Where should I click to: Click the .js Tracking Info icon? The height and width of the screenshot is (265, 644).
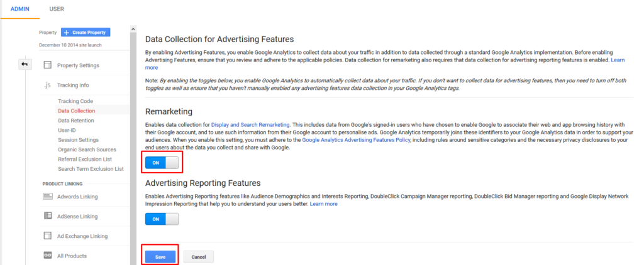click(x=47, y=85)
